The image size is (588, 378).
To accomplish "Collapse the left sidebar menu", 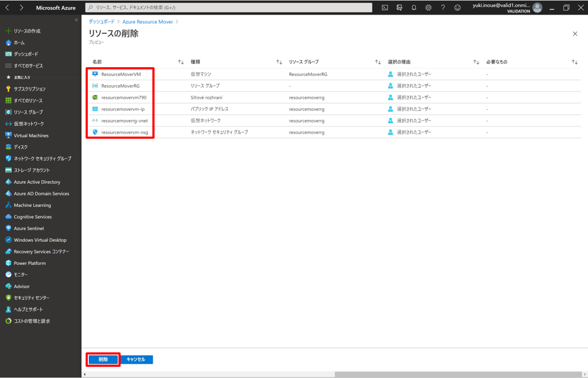I will click(76, 20).
